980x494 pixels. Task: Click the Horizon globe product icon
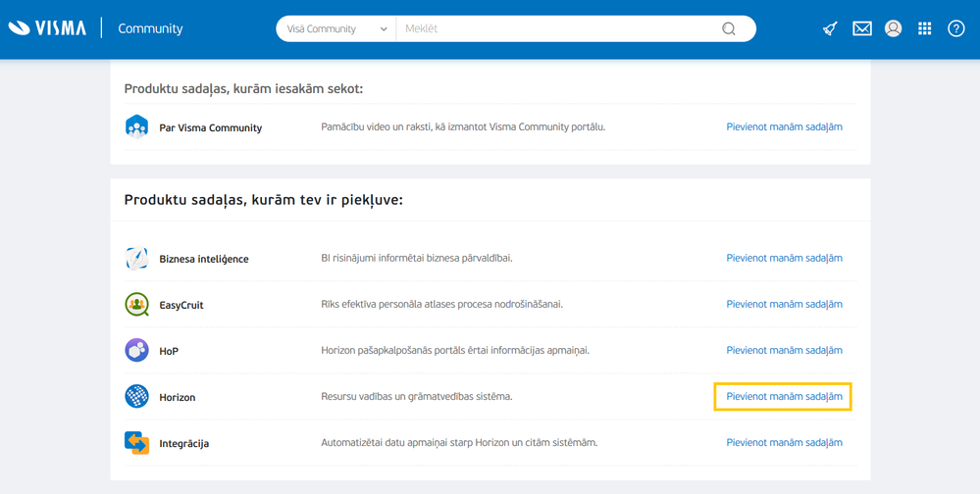pos(136,397)
